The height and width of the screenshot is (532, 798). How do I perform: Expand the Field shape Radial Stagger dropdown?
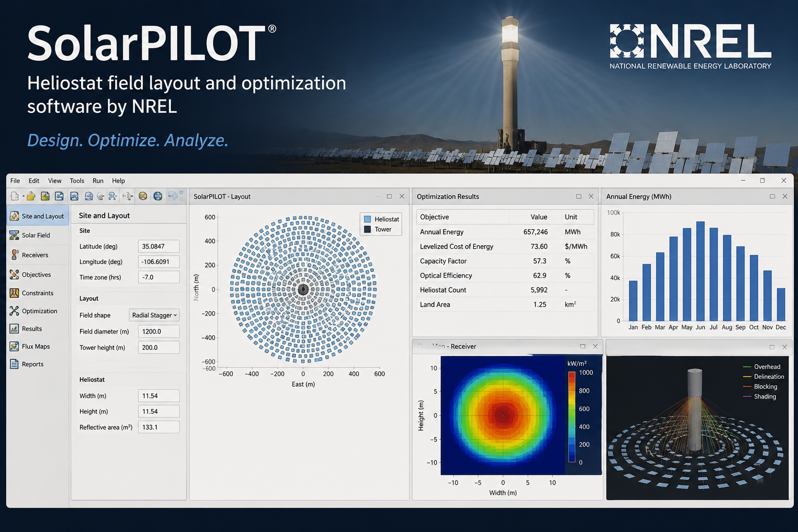tap(154, 315)
